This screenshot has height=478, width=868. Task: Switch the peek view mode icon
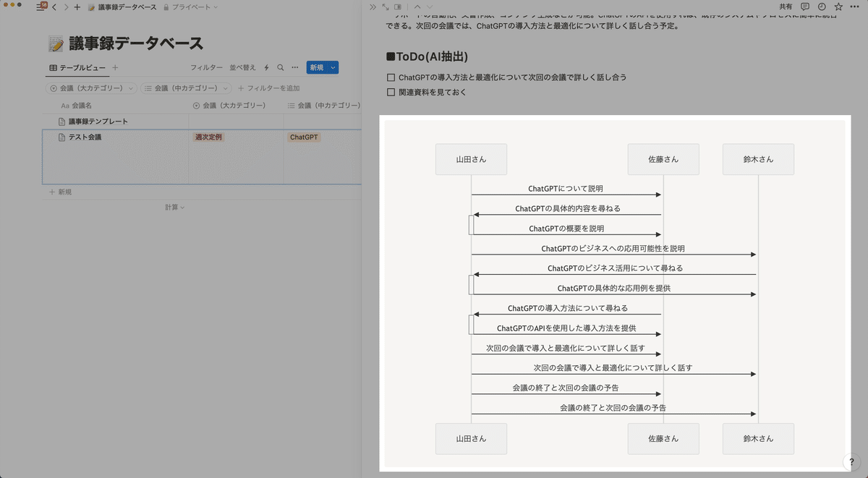click(398, 7)
